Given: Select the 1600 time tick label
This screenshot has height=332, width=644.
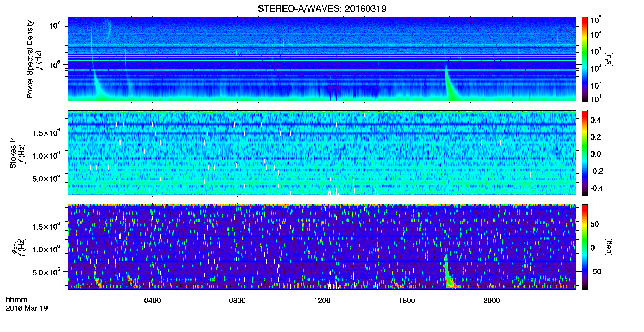Looking at the screenshot, I should pyautogui.click(x=407, y=301).
